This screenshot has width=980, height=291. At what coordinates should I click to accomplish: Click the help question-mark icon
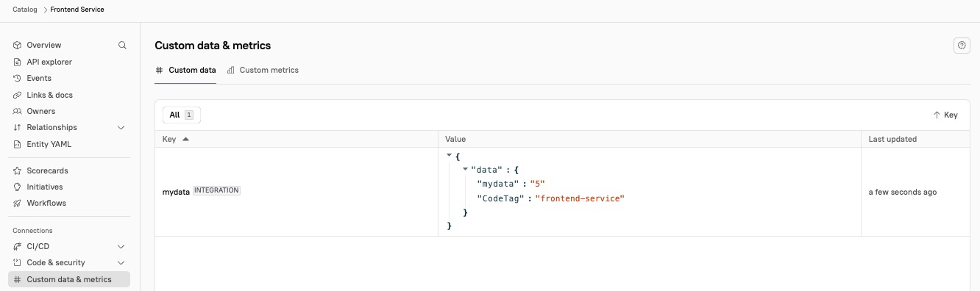pos(962,46)
